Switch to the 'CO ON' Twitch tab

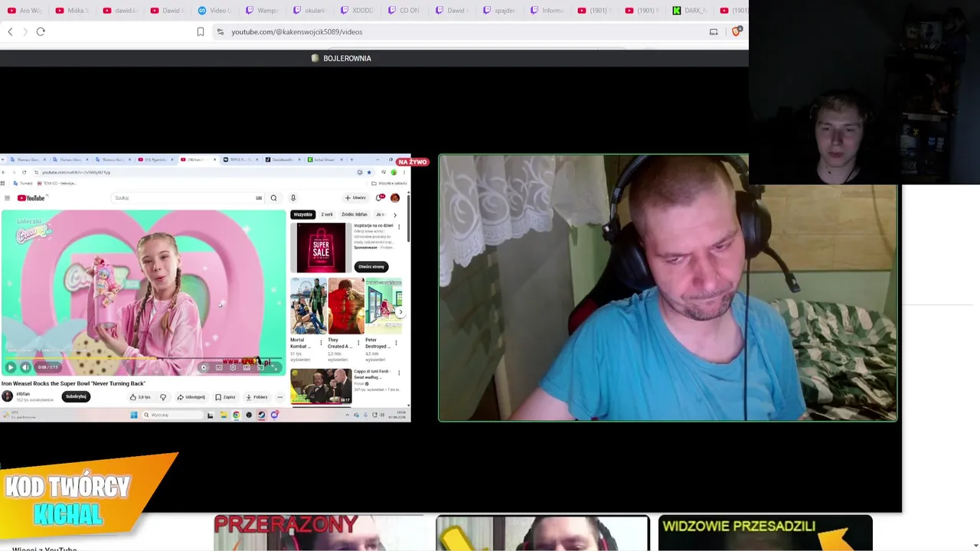click(x=403, y=11)
